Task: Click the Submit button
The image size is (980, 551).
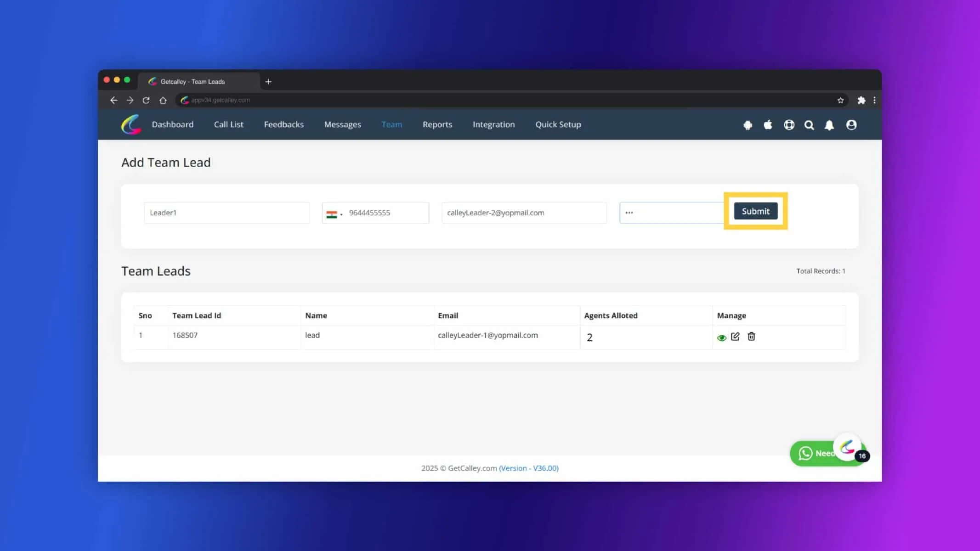Action: [x=755, y=211]
